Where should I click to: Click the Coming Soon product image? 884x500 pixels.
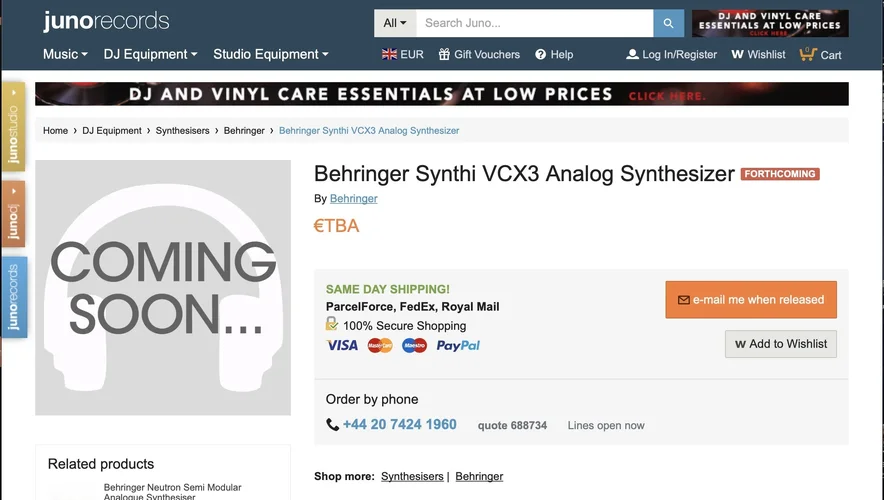click(163, 288)
